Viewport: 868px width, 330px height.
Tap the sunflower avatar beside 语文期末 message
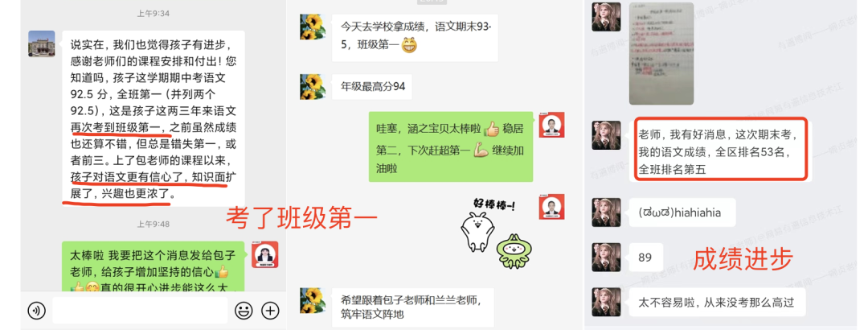tap(312, 27)
